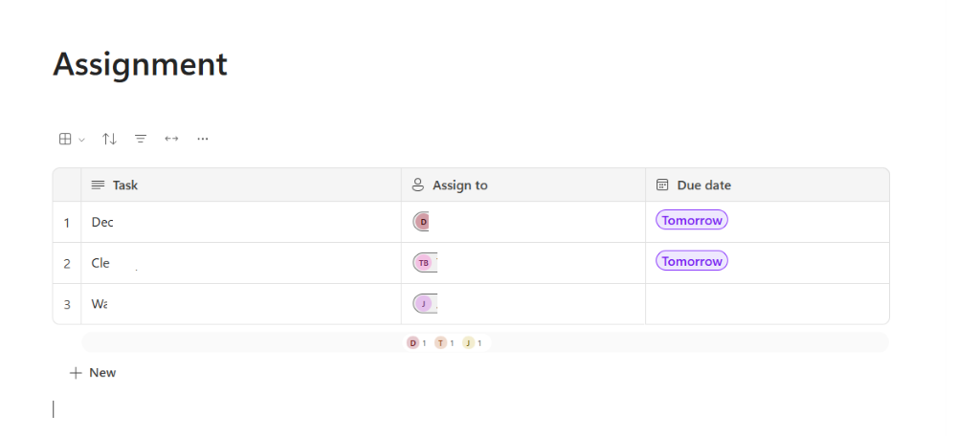Screen dimensions: 980x436
Task: Click the Tomorrow tag in row 1
Action: (x=692, y=220)
